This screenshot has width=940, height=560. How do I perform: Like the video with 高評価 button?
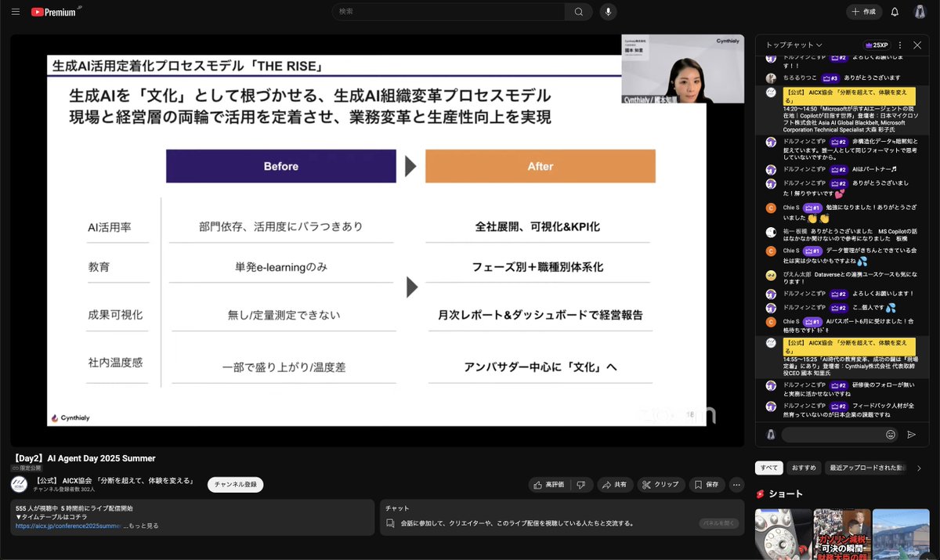tap(549, 485)
